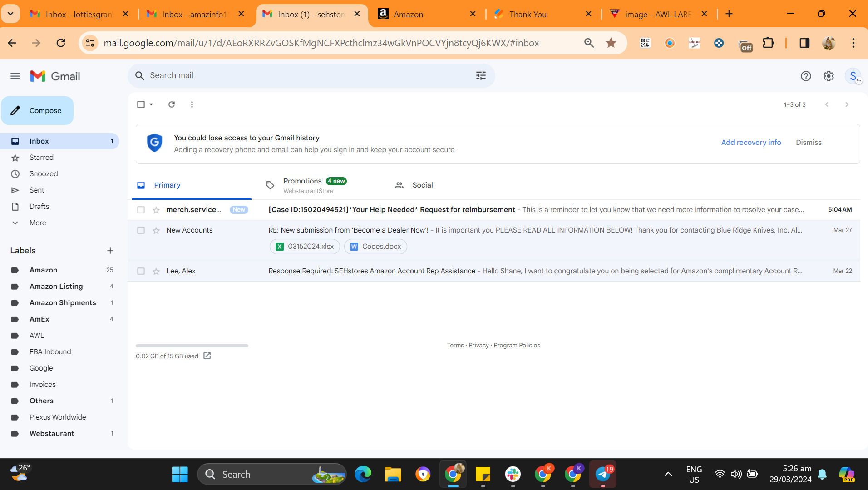868x490 pixels.
Task: View site information icon in address bar
Action: coord(90,43)
